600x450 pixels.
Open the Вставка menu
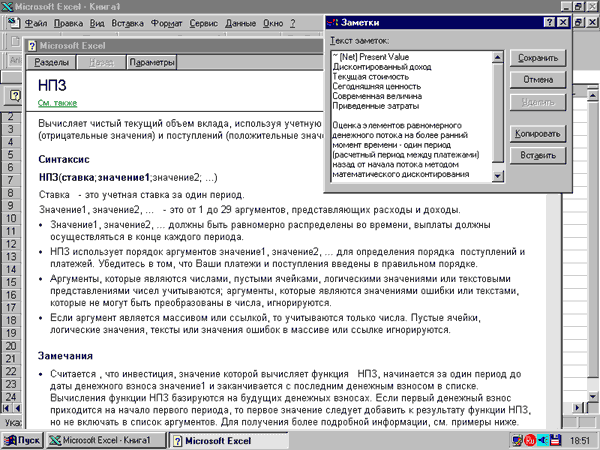click(127, 23)
